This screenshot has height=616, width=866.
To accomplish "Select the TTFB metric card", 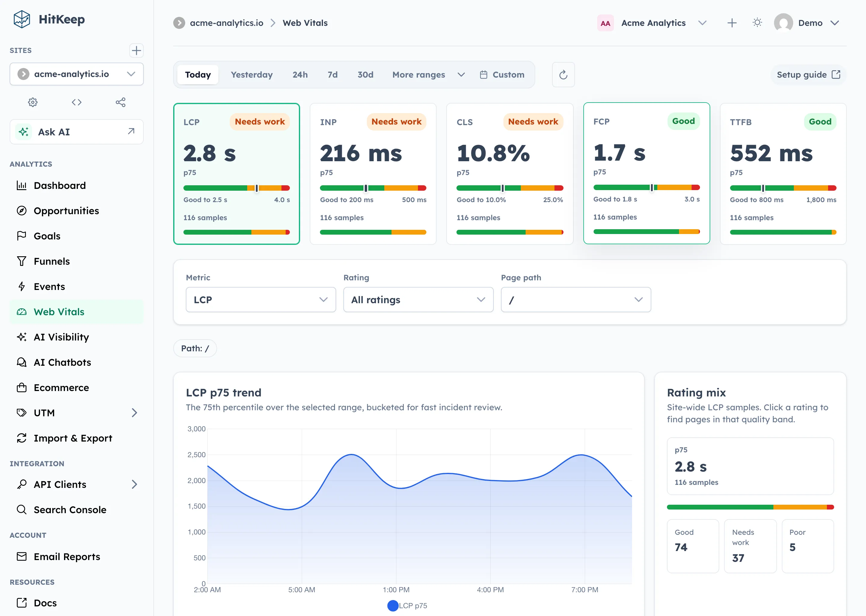I will [x=783, y=174].
